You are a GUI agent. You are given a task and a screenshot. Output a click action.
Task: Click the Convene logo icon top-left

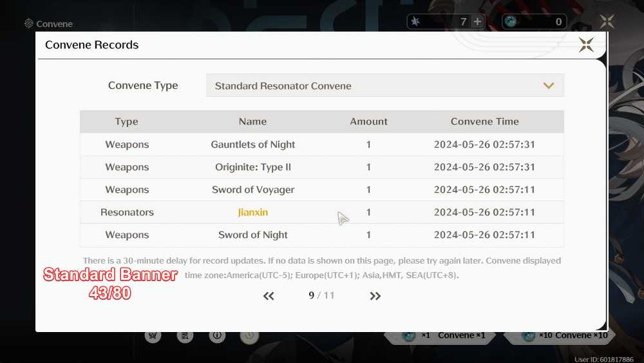28,23
